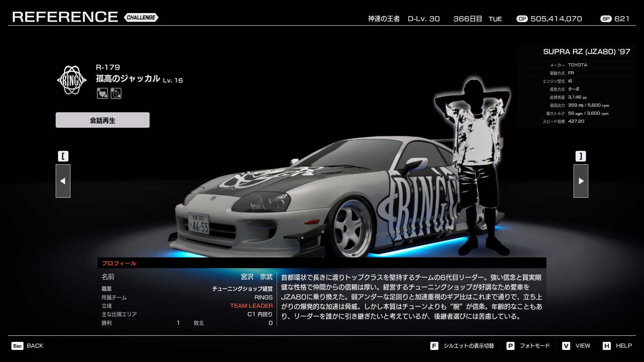Toggle silhouette display with シルエットの表示切替
Screen dimensions: 644x362
click(x=469, y=346)
